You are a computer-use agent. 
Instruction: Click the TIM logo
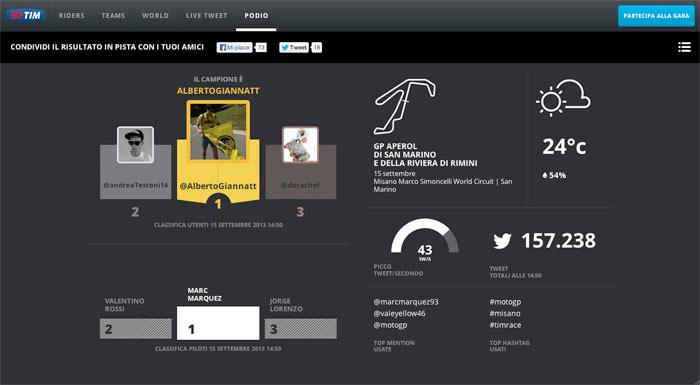pyautogui.click(x=25, y=15)
